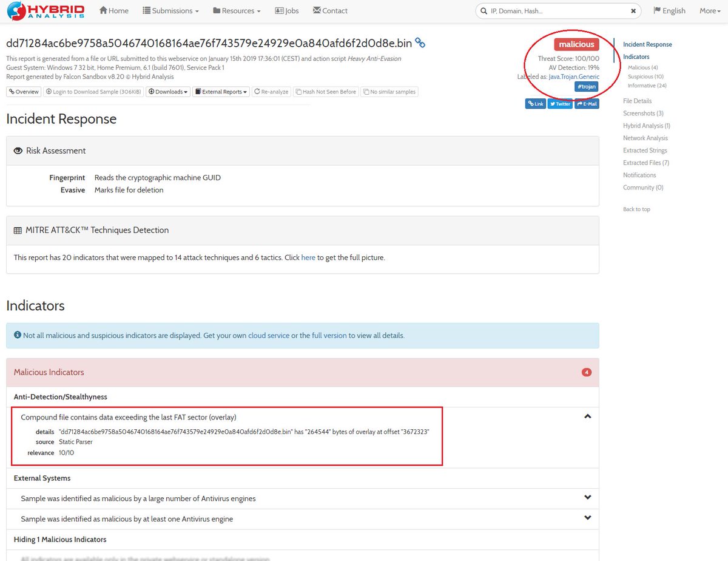Jump to Extracted Strings in sidebar

(x=645, y=151)
